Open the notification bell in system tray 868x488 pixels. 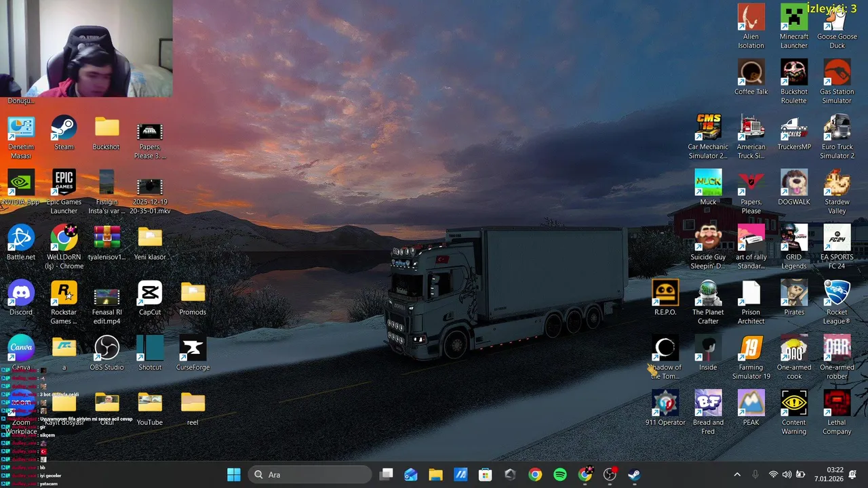coord(853,474)
